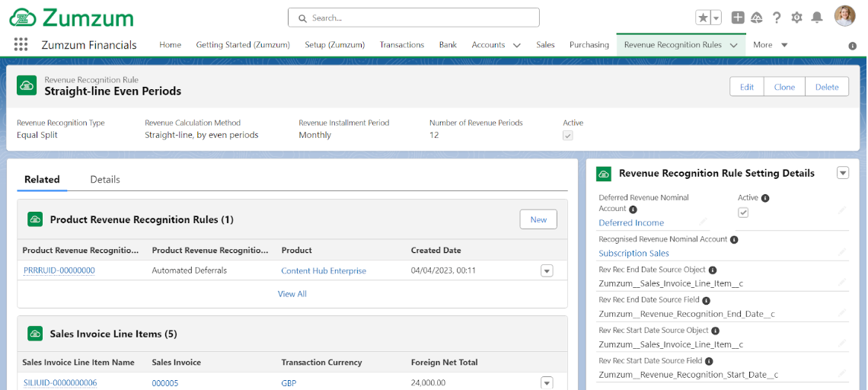Viewport: 868px width, 390px height.
Task: Switch to the Details tab
Action: click(105, 180)
